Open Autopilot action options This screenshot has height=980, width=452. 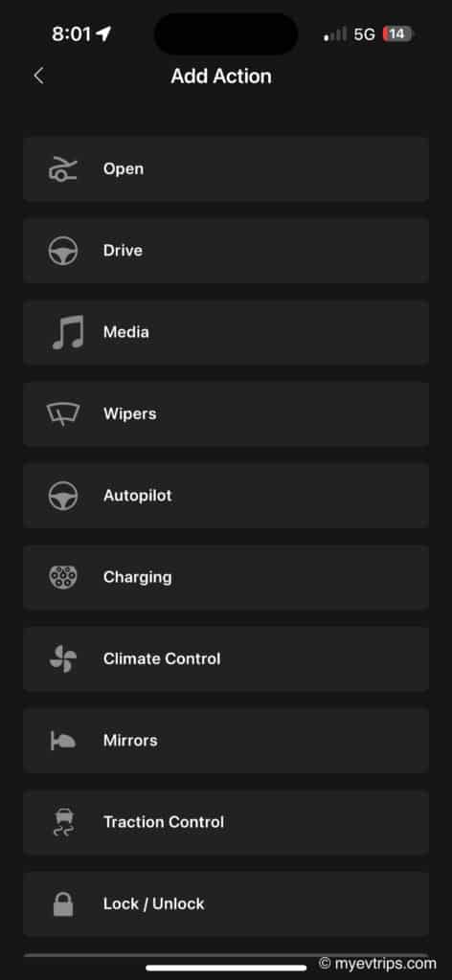pyautogui.click(x=226, y=496)
